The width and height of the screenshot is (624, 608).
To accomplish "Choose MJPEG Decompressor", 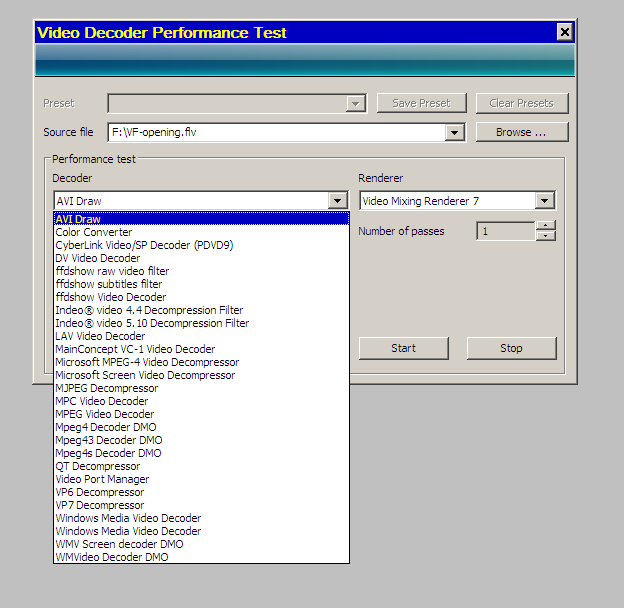I will pos(201,388).
